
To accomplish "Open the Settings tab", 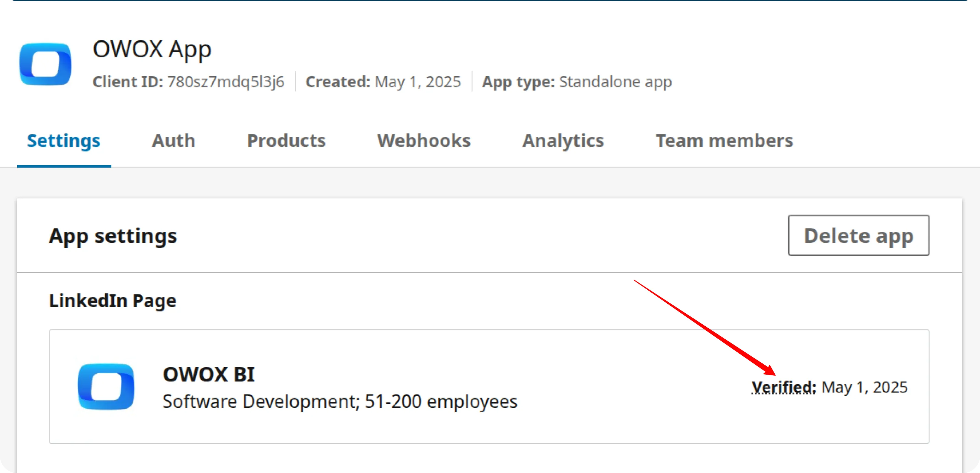I will tap(64, 141).
